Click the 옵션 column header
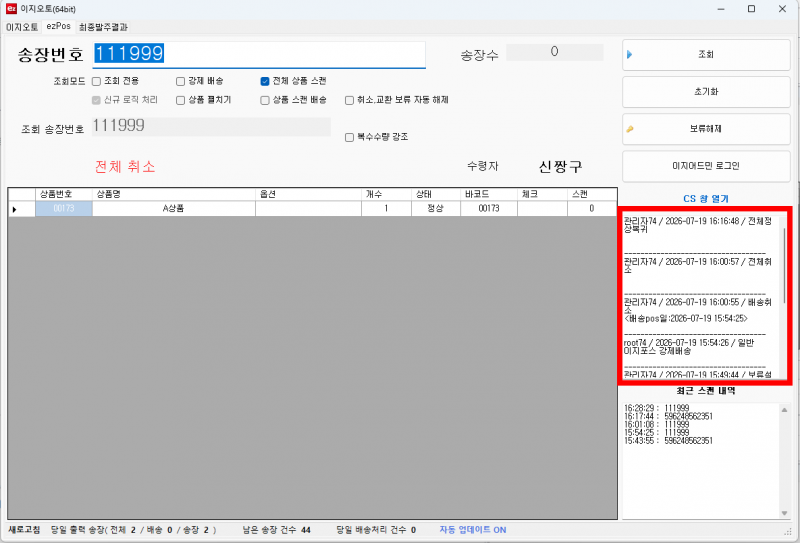800x543 pixels. [x=309, y=194]
